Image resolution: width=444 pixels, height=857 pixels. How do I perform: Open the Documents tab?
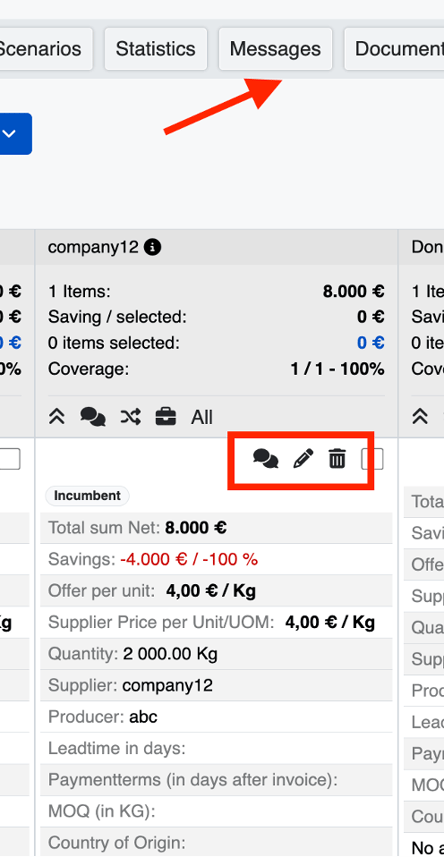pyautogui.click(x=396, y=49)
